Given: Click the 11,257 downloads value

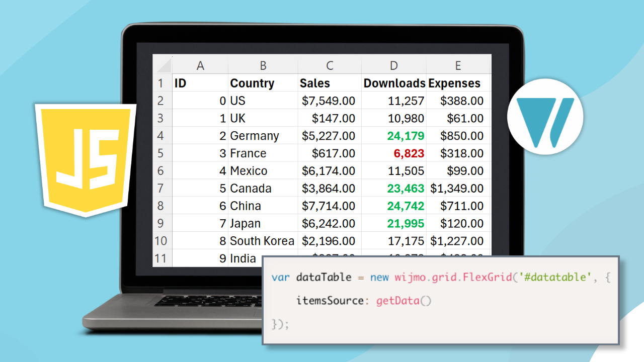Looking at the screenshot, I should [x=406, y=101].
